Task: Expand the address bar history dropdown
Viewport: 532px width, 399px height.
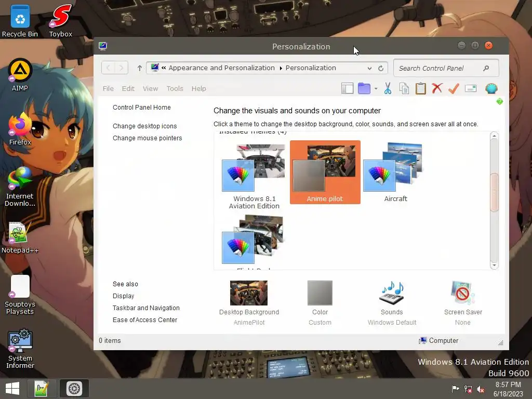Action: click(369, 68)
